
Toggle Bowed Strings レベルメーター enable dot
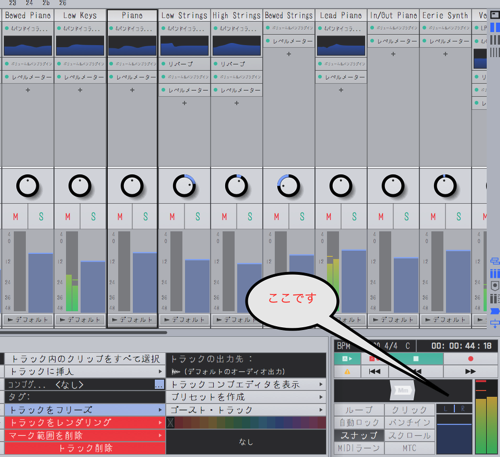click(x=268, y=41)
